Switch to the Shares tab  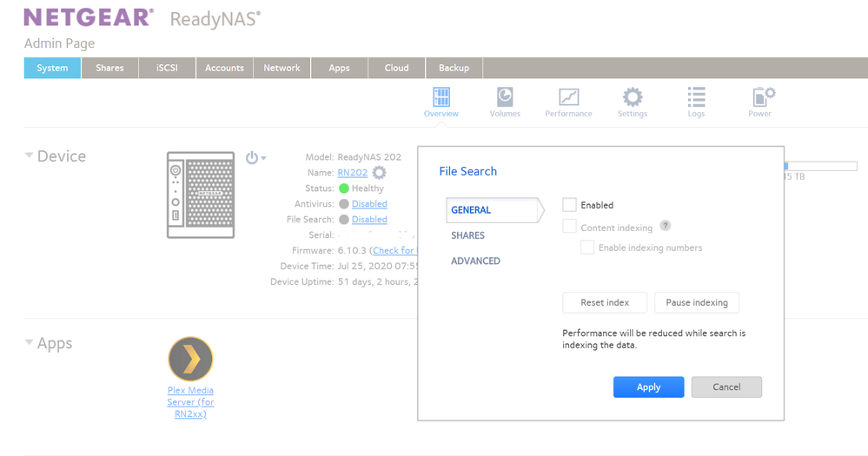pos(109,68)
